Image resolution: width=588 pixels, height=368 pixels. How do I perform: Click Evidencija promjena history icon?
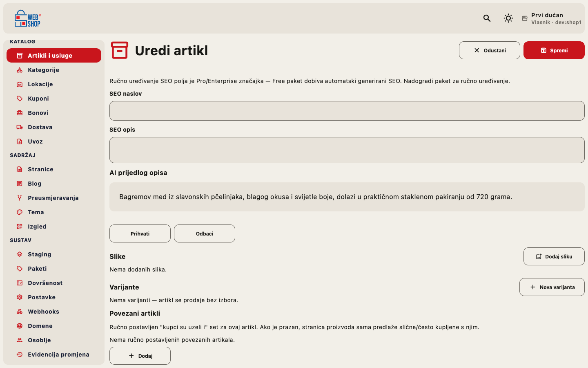pyautogui.click(x=20, y=355)
